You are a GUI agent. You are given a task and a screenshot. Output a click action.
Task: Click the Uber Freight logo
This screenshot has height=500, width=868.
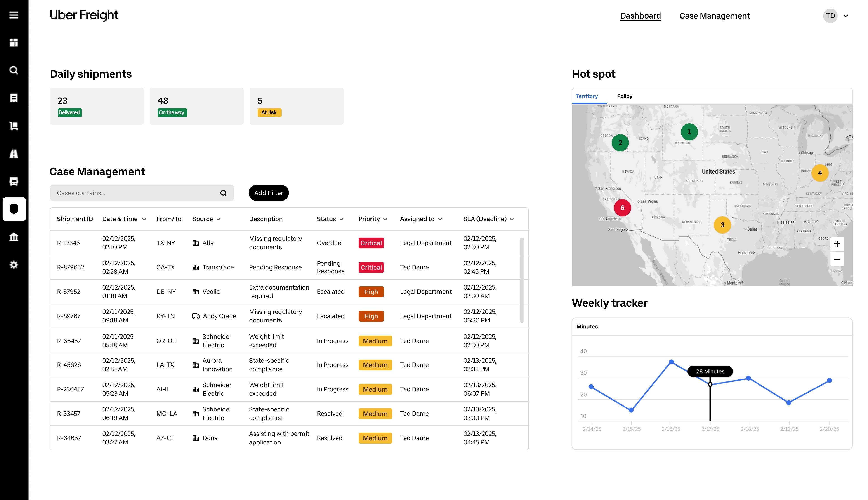[x=84, y=15]
